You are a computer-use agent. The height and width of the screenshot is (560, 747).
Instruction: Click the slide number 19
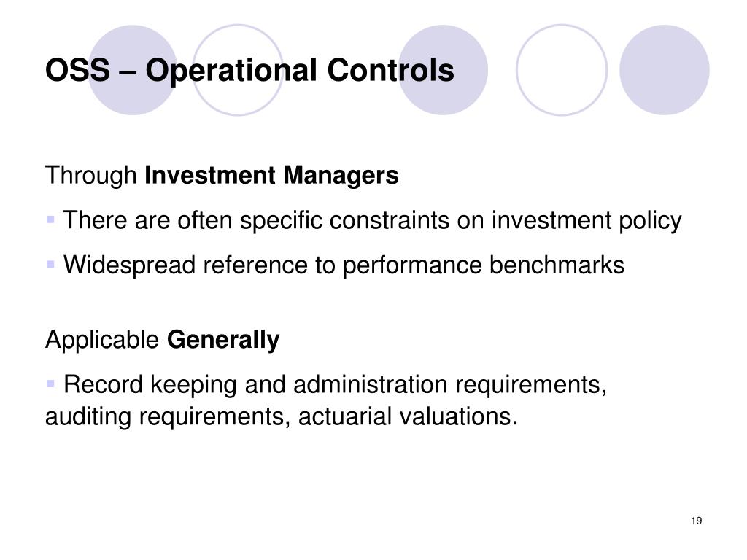point(697,521)
